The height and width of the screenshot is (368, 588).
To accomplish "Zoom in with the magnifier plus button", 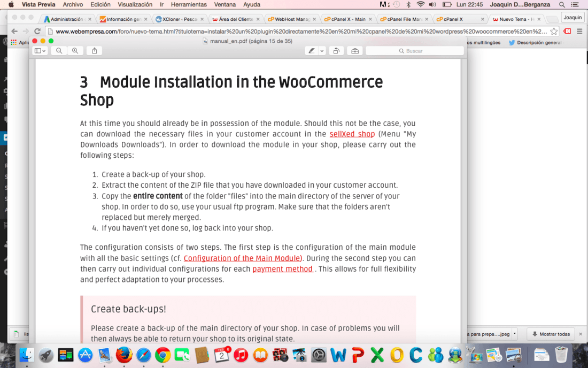I will click(75, 51).
